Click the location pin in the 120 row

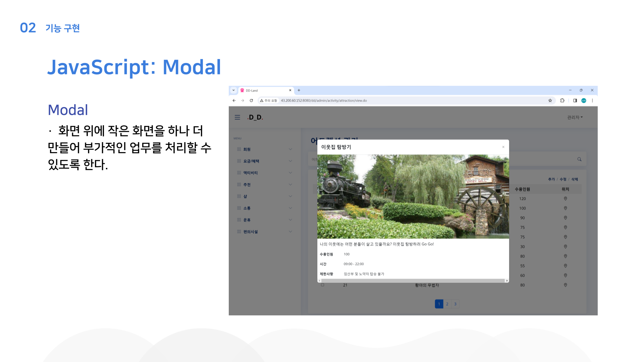click(566, 199)
